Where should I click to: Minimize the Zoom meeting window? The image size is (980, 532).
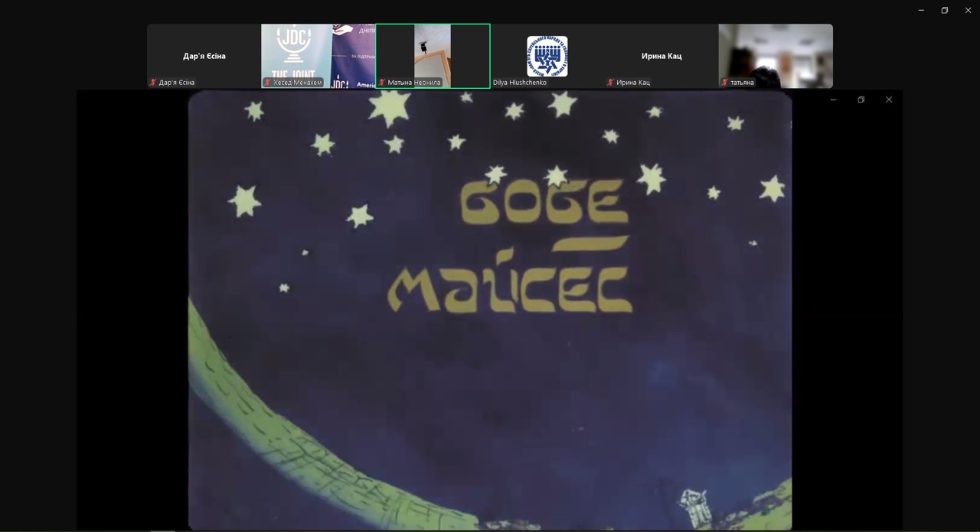pyautogui.click(x=921, y=10)
